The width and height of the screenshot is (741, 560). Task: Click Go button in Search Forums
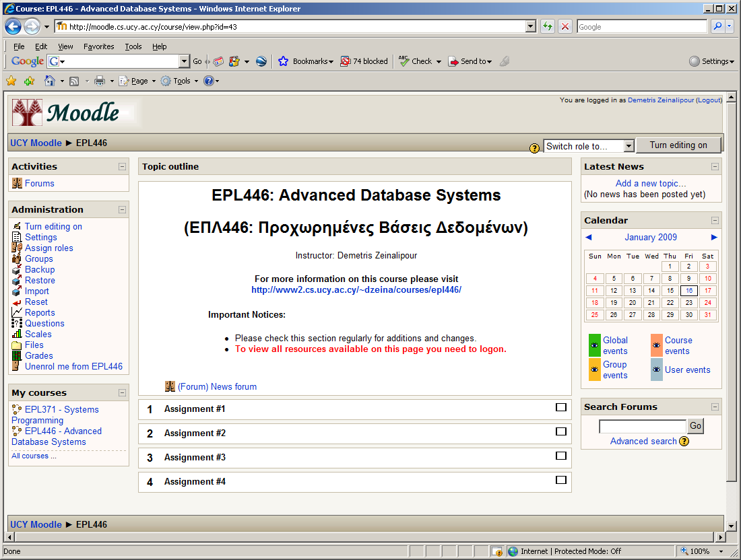click(695, 426)
